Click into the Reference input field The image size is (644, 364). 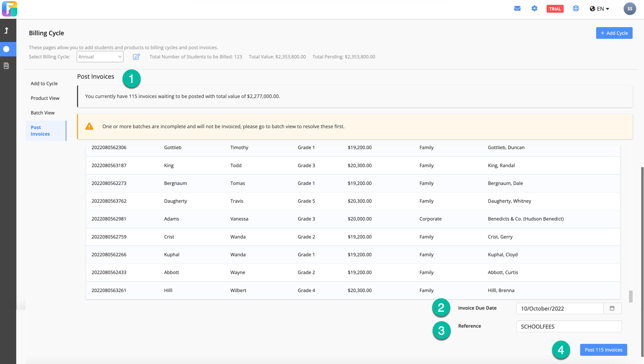568,327
